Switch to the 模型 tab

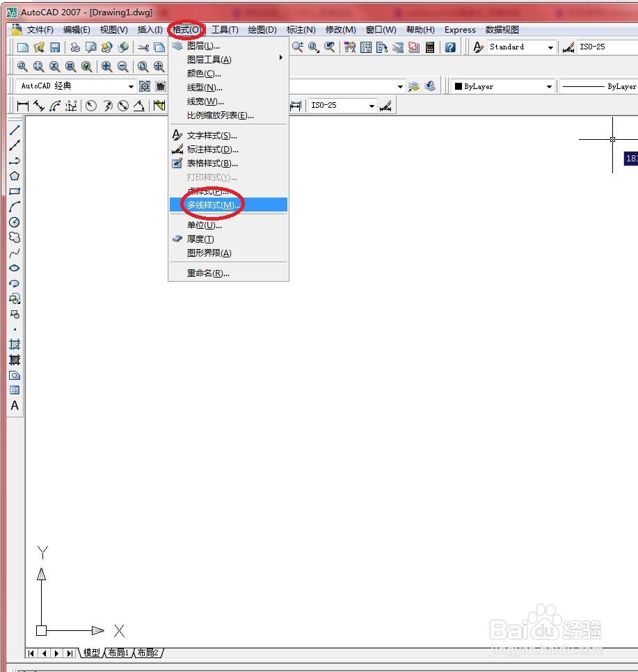pyautogui.click(x=91, y=653)
